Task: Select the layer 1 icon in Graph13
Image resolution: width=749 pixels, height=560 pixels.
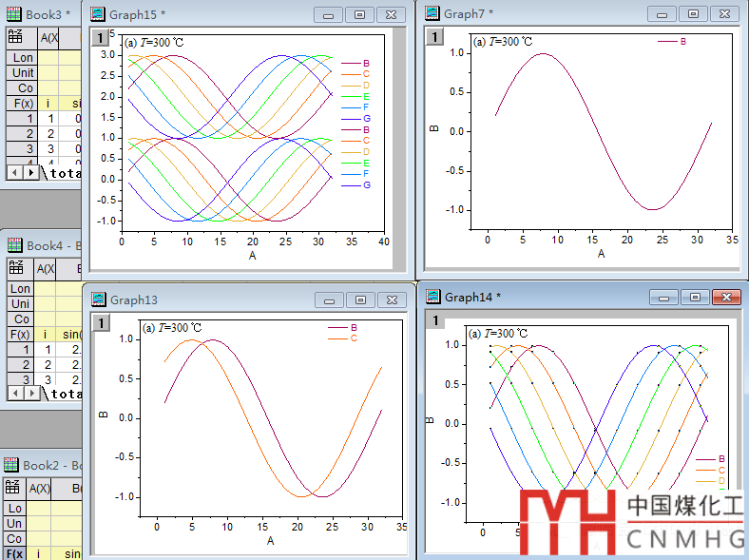Action: point(99,323)
